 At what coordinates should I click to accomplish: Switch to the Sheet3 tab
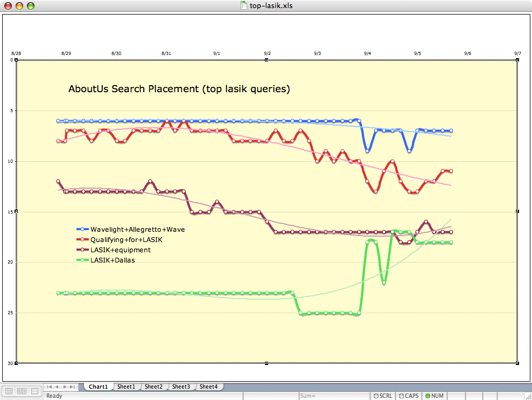tap(181, 387)
